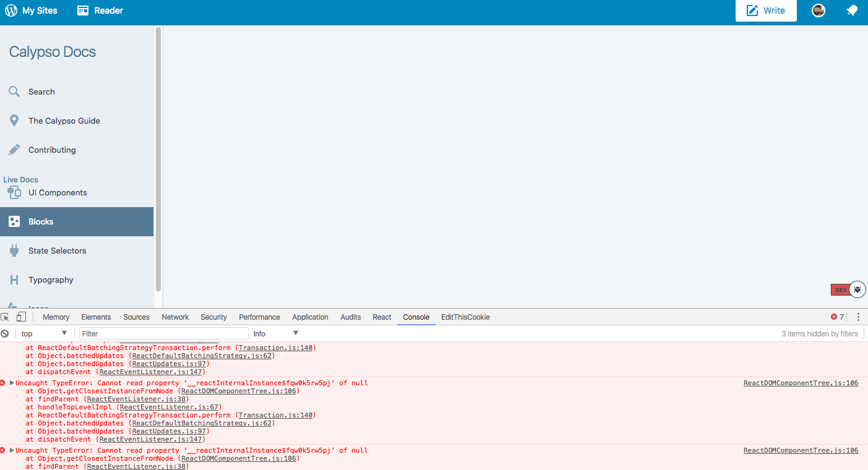Click the DEV environment badge
Screen dimensions: 868x470
pos(840,289)
